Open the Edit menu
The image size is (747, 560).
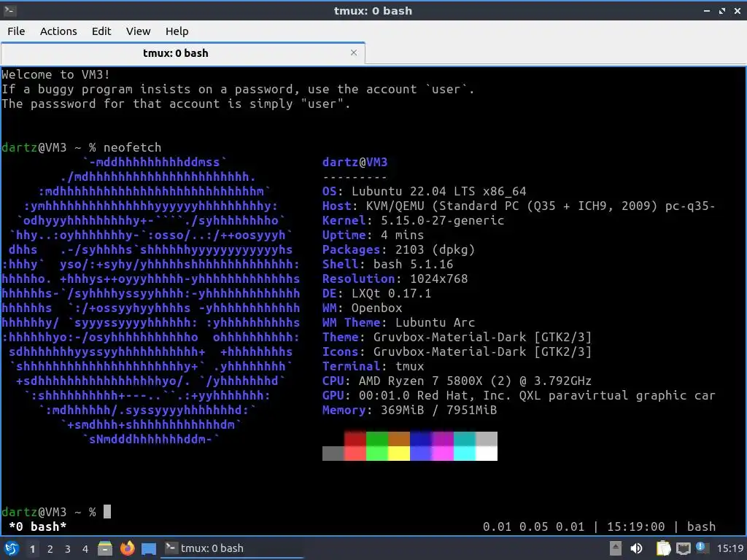pos(101,31)
